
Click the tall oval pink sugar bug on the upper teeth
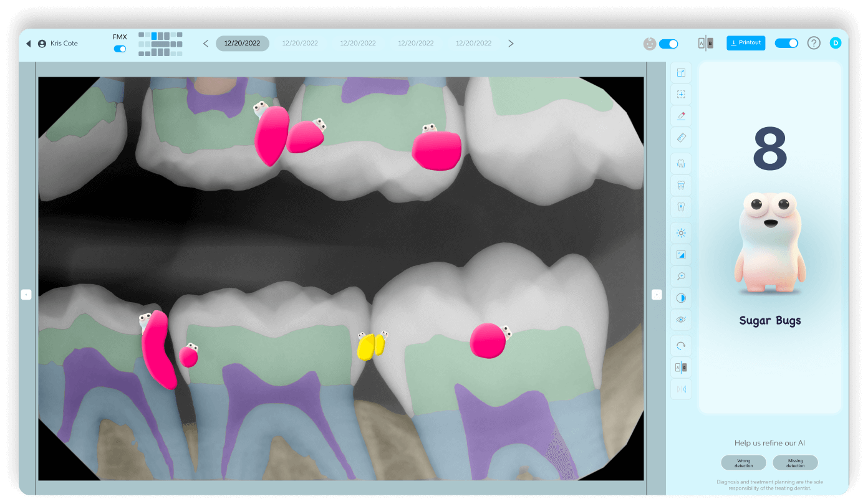click(x=271, y=135)
